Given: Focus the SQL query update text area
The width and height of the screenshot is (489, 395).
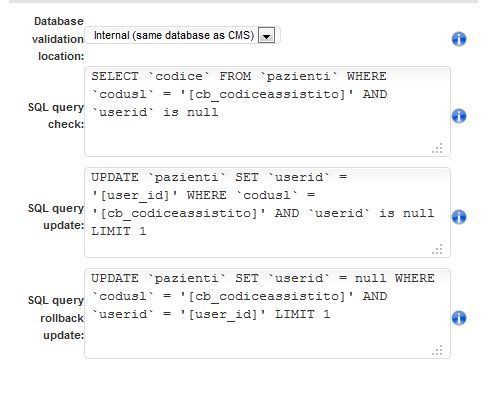Looking at the screenshot, I should (267, 212).
